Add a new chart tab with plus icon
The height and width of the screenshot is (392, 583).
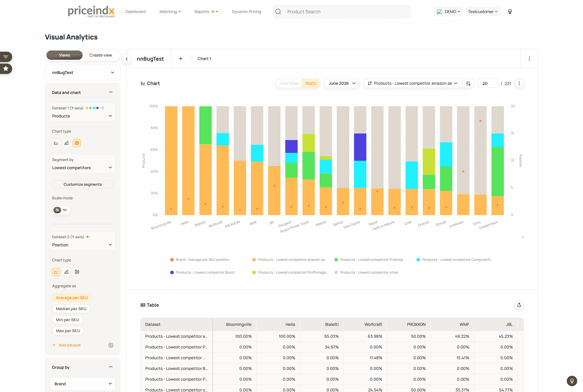[181, 59]
